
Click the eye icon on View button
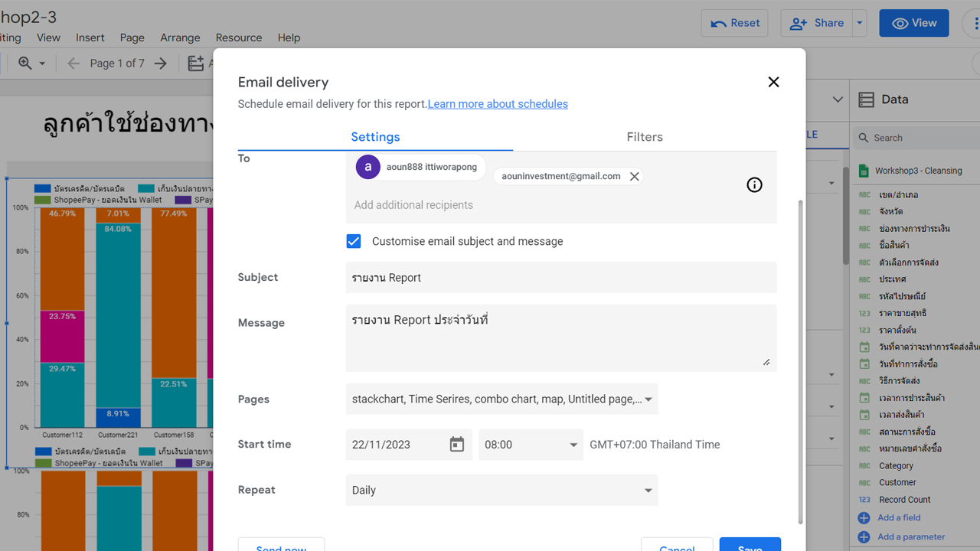(x=900, y=24)
